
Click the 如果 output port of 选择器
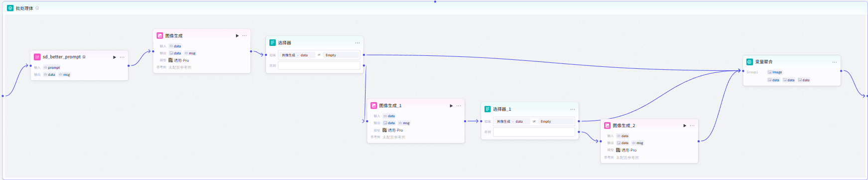[x=364, y=55]
